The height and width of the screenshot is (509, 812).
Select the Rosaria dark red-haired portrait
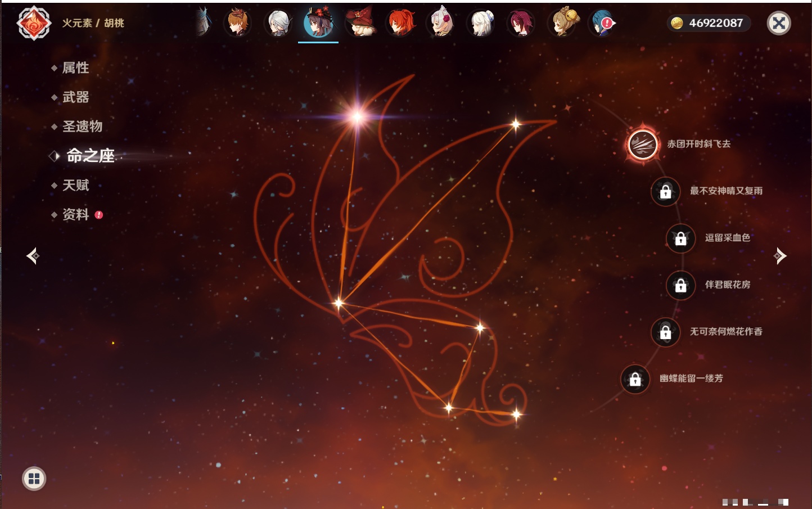tap(521, 23)
